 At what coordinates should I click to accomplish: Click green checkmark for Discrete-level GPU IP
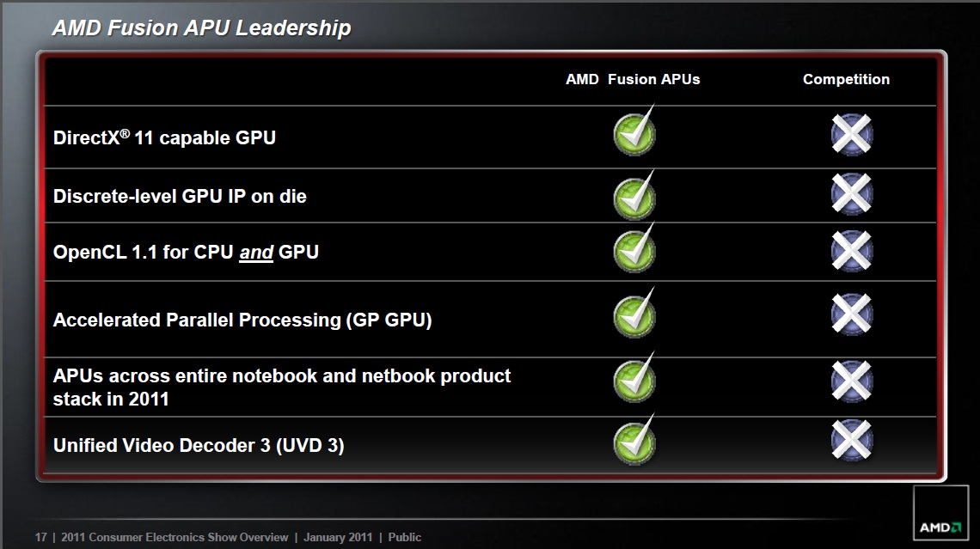click(634, 195)
